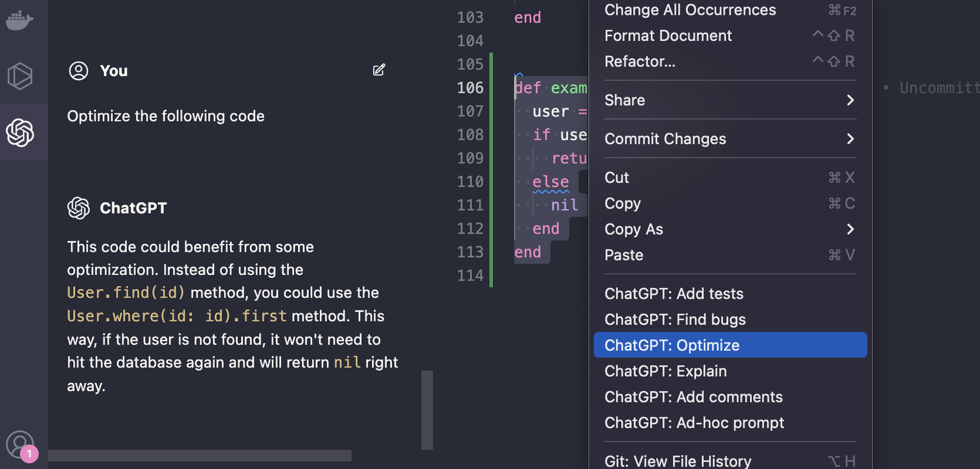Viewport: 980px width, 469px height.
Task: Click the edit prompt pencil icon
Action: pos(379,70)
